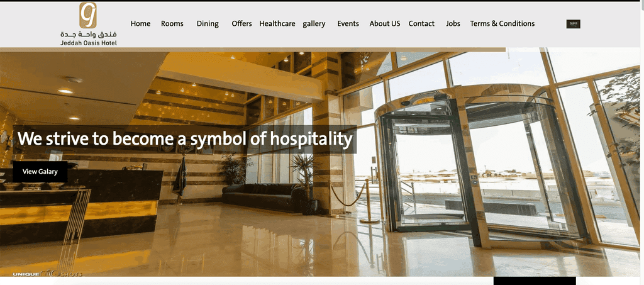This screenshot has width=644, height=285.
Task: Click the Contact navigation link
Action: click(x=421, y=24)
